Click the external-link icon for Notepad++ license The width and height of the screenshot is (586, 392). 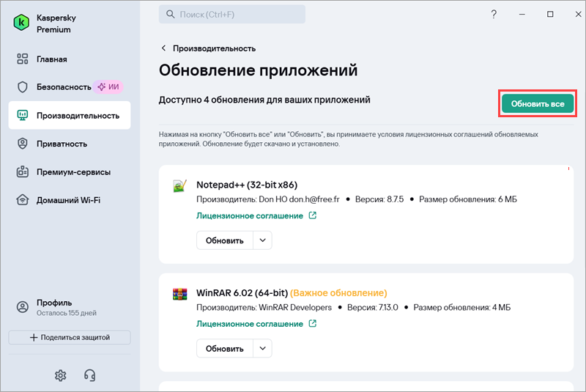313,215
